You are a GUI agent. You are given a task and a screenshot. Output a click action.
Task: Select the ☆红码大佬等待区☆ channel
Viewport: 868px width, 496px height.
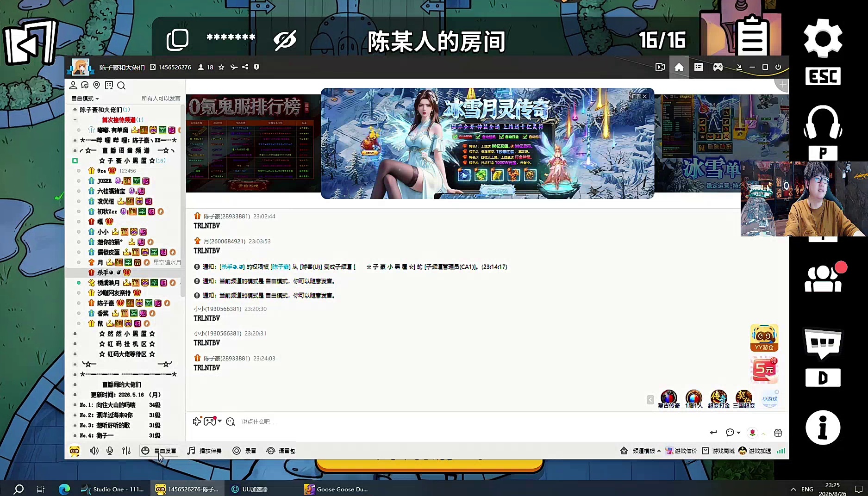click(127, 354)
